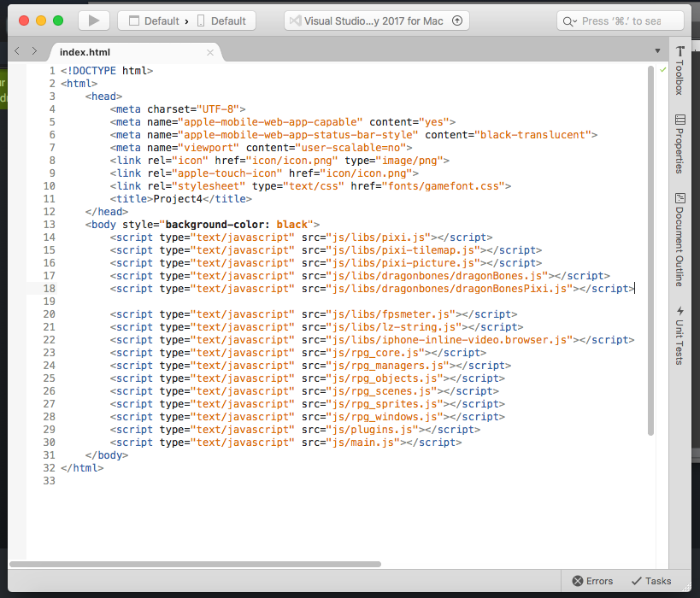Click "js/rpg_core.js" script source

point(375,353)
